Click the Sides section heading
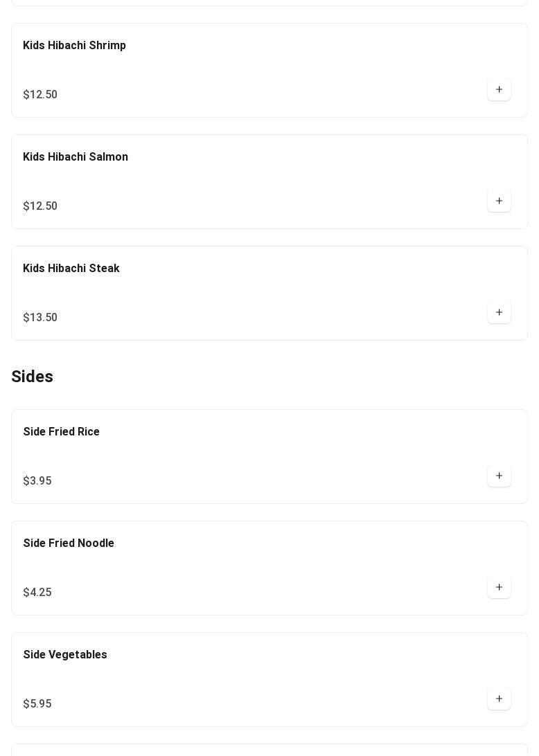 pyautogui.click(x=33, y=377)
